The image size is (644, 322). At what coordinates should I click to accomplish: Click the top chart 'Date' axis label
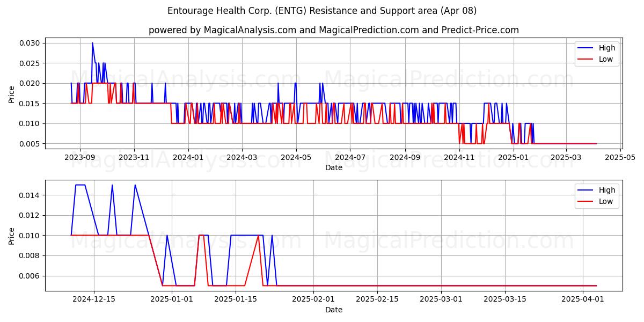[x=334, y=167]
